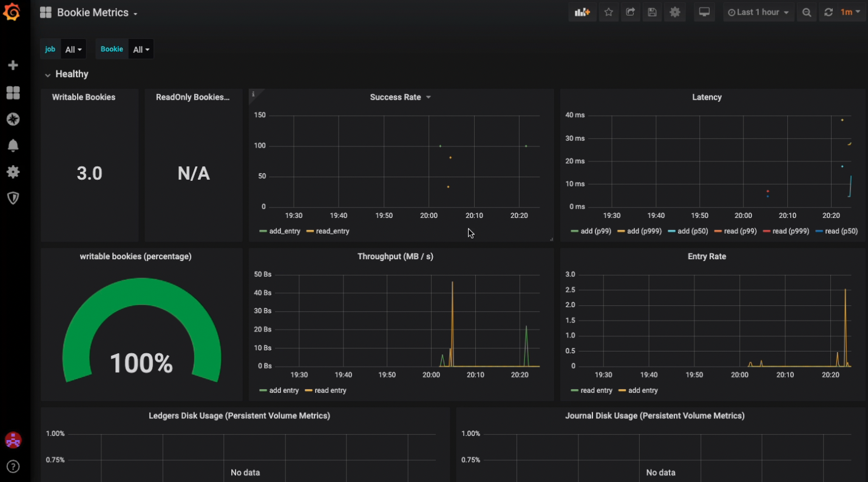
Task: Open the Explore compass icon
Action: point(13,119)
